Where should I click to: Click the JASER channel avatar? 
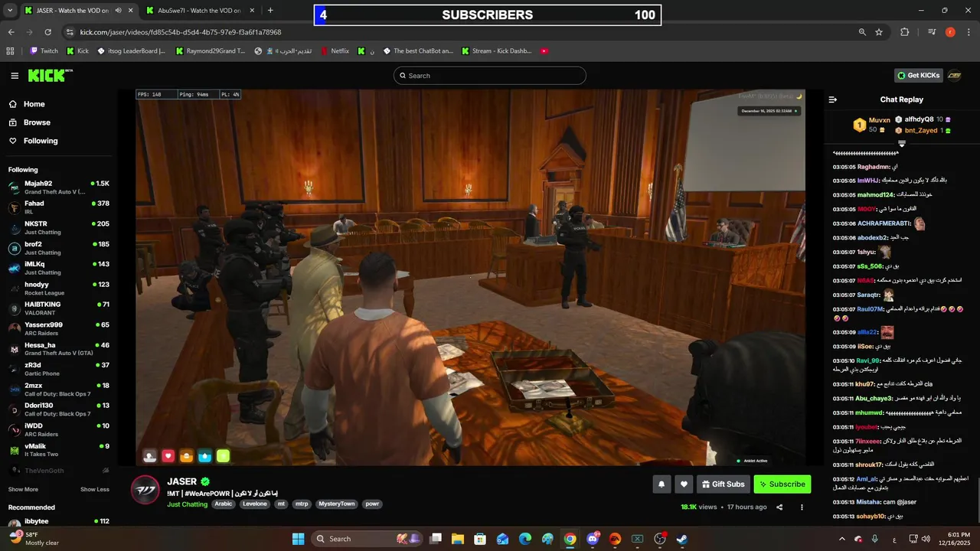coord(145,490)
